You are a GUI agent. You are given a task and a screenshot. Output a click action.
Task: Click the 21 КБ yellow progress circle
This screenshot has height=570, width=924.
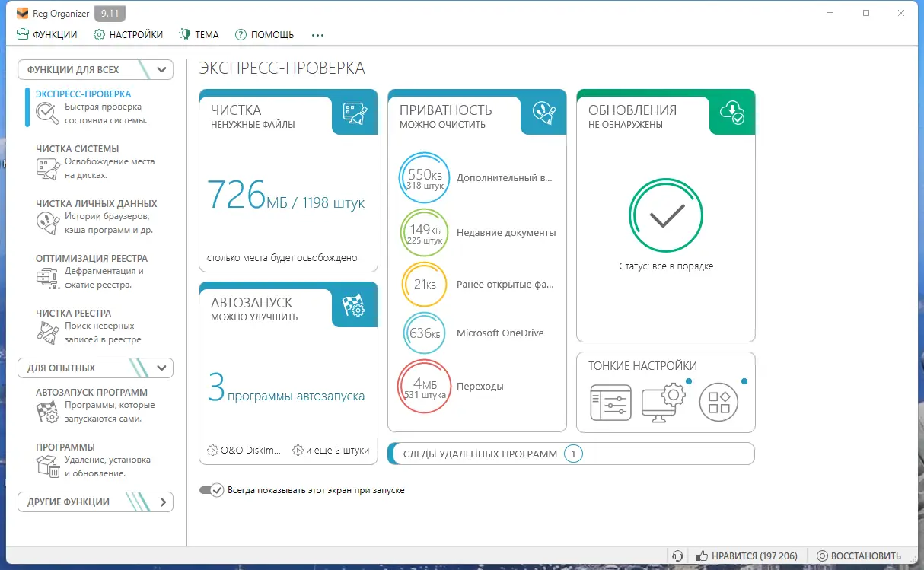[425, 285]
